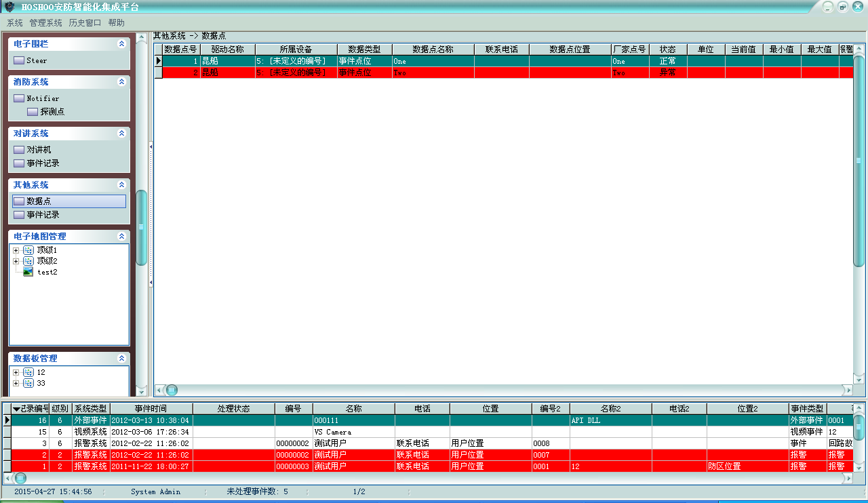Collapse the 消防系统 panel chevron
868x503 pixels.
(x=121, y=82)
